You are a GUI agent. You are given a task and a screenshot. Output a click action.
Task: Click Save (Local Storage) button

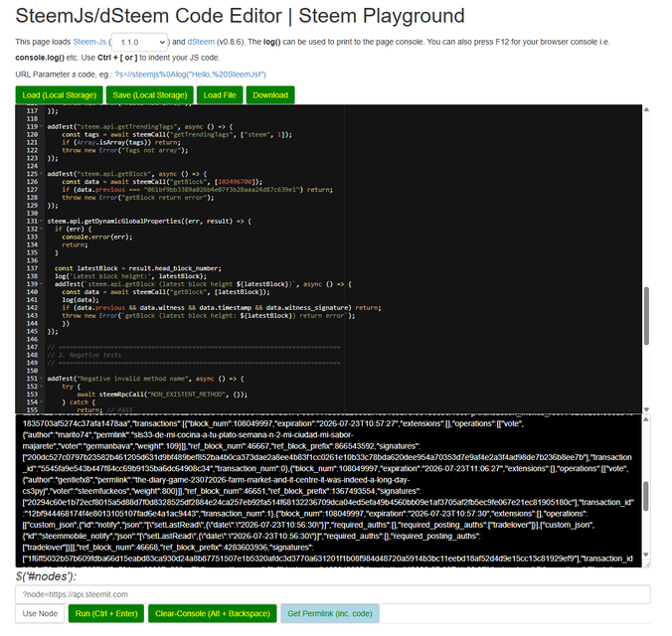pyautogui.click(x=149, y=95)
